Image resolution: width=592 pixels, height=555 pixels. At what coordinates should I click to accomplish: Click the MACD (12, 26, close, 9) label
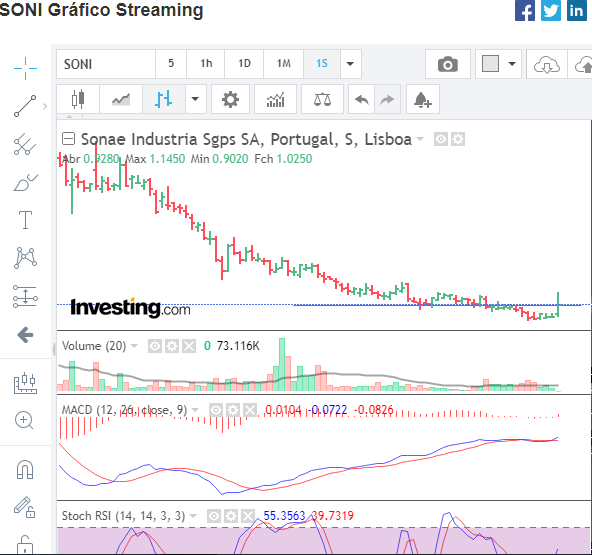click(124, 410)
